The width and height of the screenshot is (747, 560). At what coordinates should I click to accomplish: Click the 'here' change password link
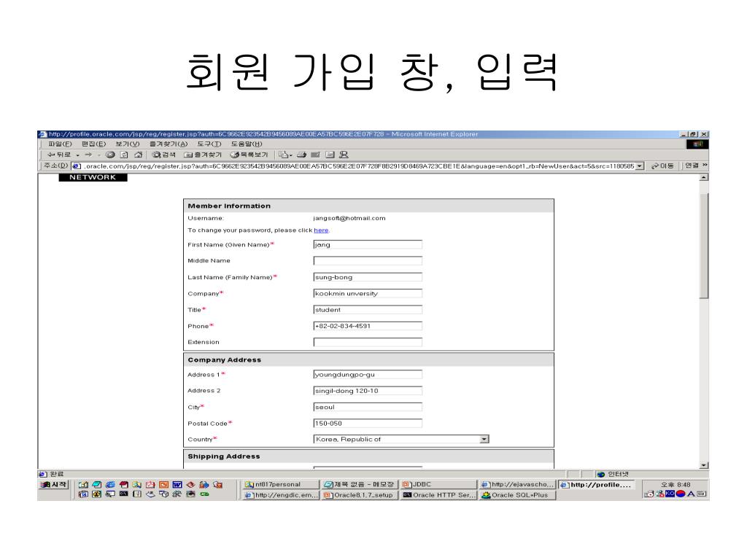pos(321,230)
